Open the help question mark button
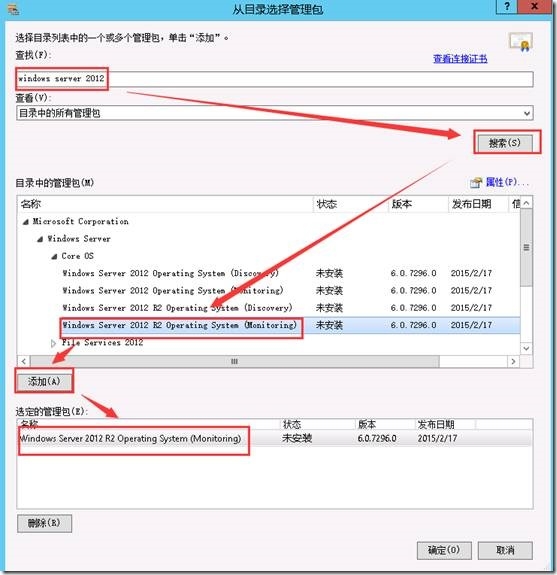This screenshot has width=557, height=575. (507, 7)
